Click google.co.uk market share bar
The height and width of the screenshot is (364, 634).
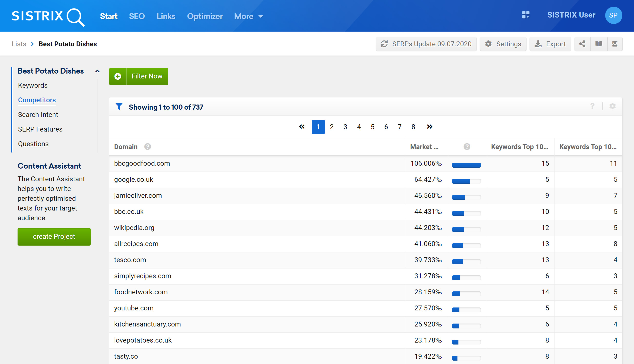[x=466, y=181]
